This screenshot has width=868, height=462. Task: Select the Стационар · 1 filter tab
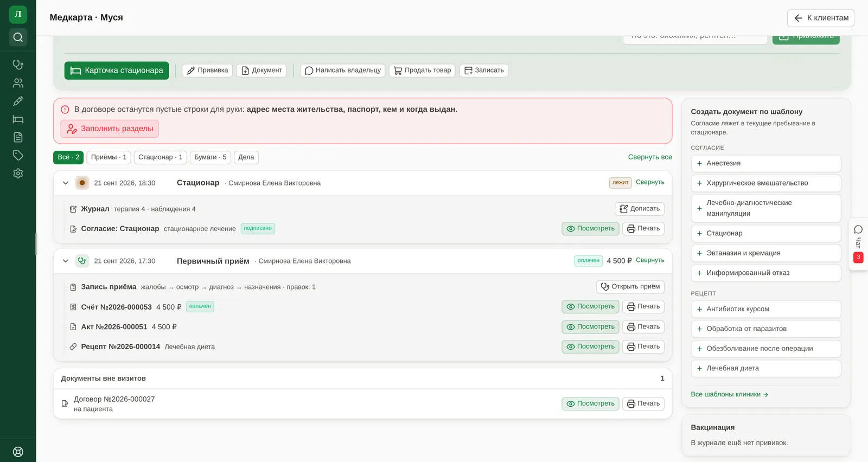coord(161,157)
